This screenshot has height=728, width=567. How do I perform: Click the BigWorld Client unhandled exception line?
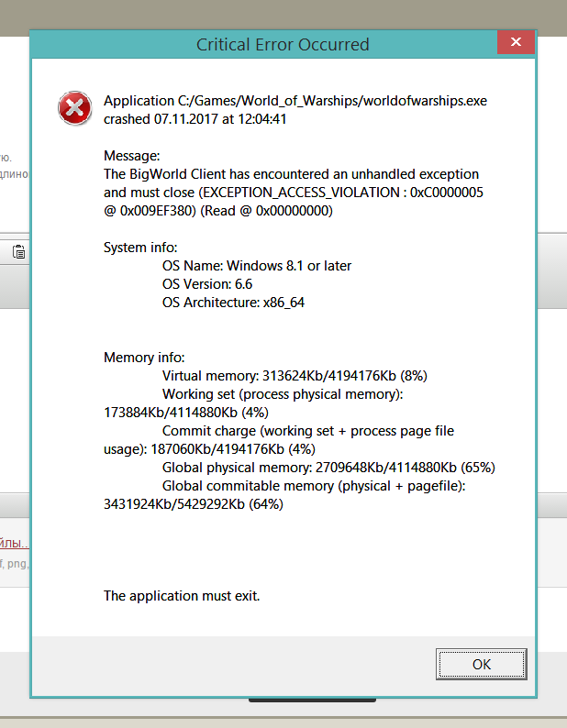(x=291, y=174)
